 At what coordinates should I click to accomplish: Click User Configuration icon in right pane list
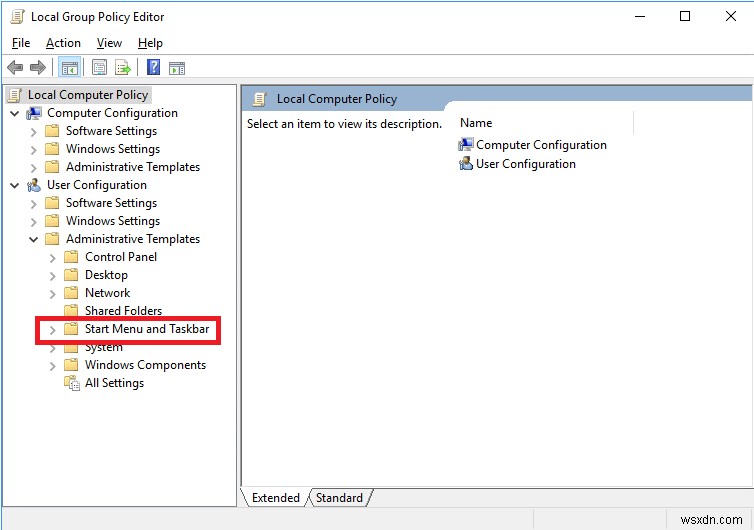click(465, 164)
